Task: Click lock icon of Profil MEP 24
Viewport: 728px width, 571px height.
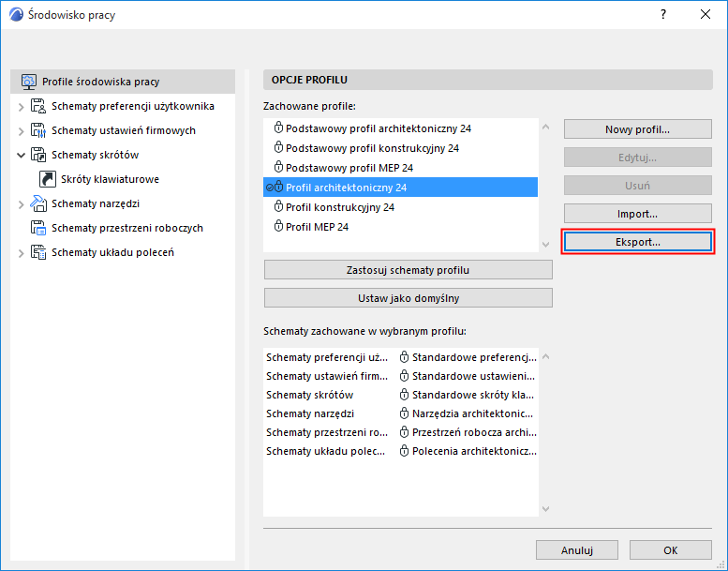Action: [278, 226]
